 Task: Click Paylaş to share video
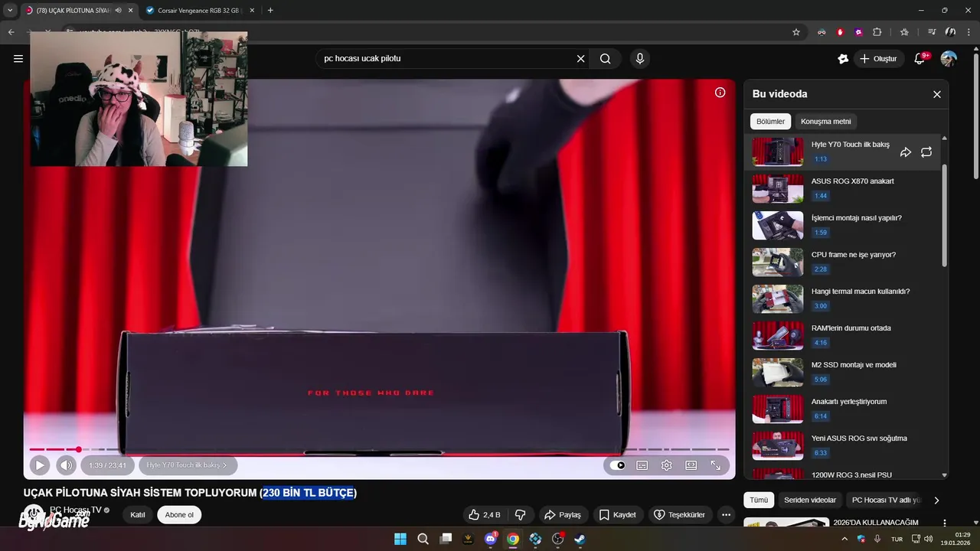click(x=562, y=515)
